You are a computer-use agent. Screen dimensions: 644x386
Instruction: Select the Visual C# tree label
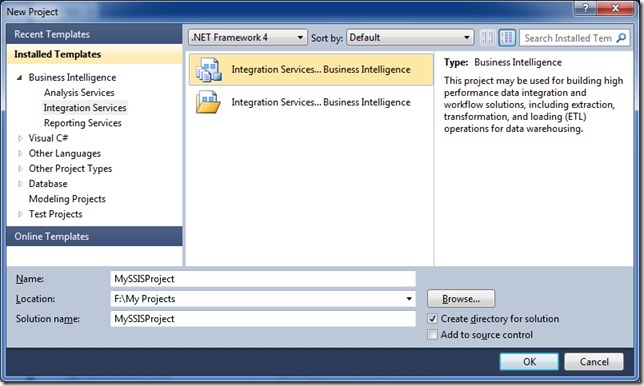tap(48, 138)
